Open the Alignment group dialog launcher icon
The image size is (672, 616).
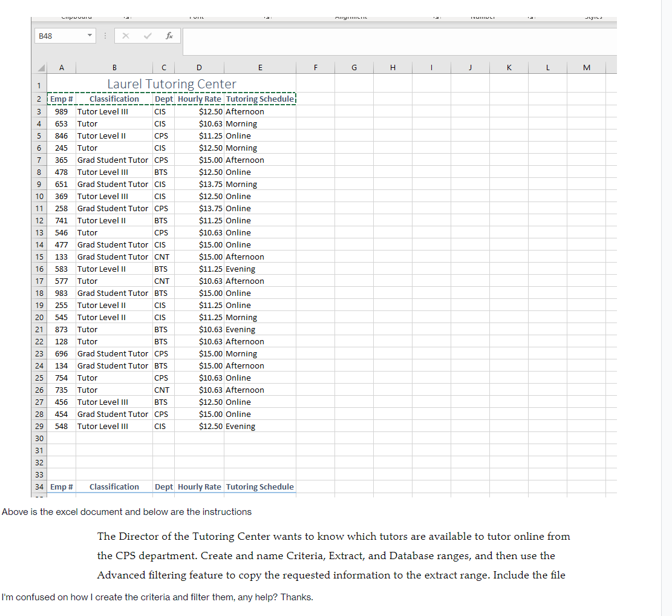tap(436, 16)
